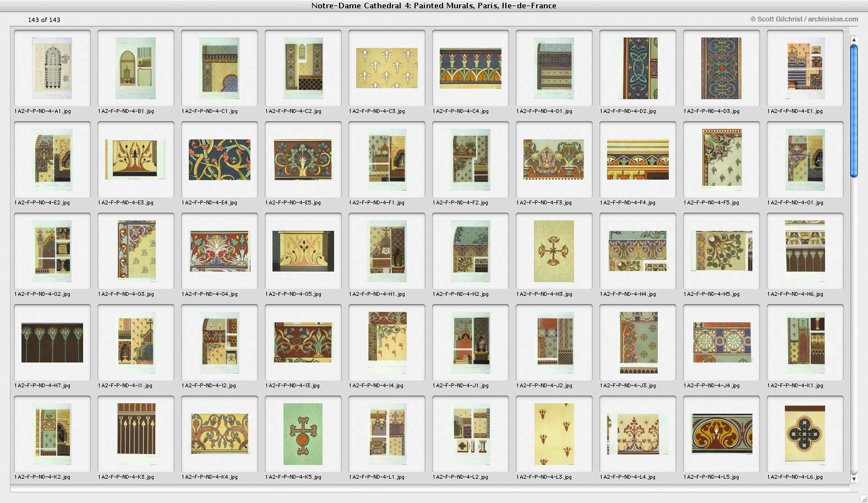
Task: Choose thumbnail 1A2-F-P-ND-4-G4.jpg
Action: (x=220, y=251)
